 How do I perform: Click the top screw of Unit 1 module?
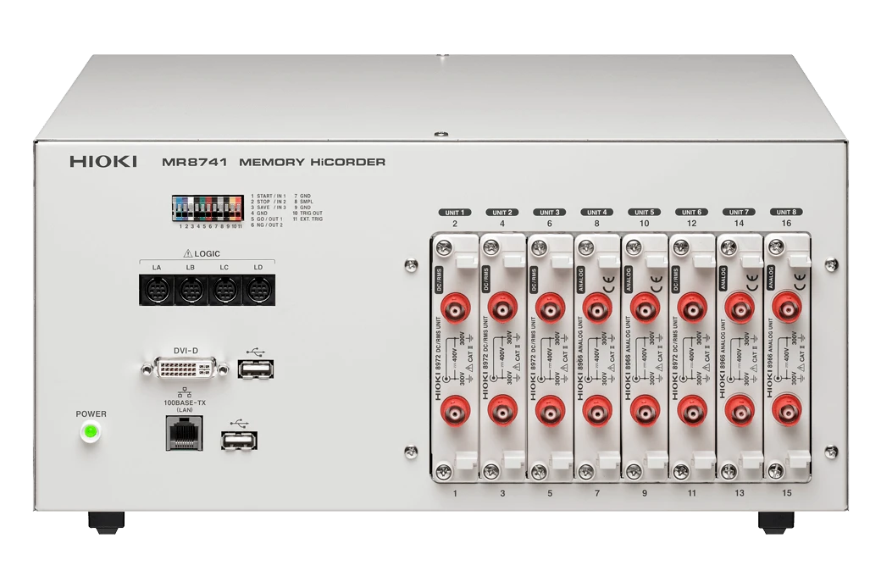tap(444, 247)
